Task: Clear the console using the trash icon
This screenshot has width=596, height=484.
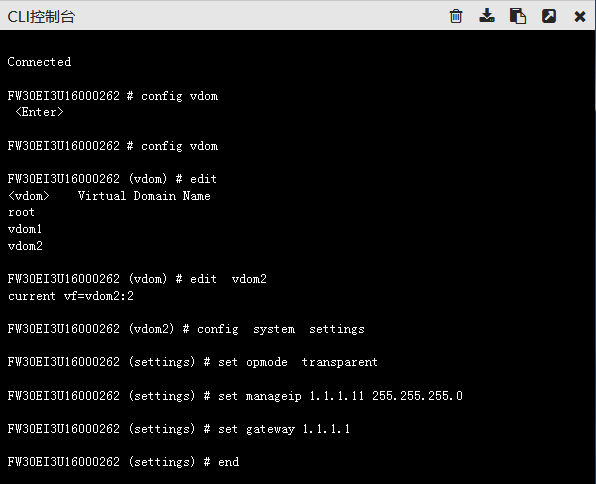Action: pos(456,16)
